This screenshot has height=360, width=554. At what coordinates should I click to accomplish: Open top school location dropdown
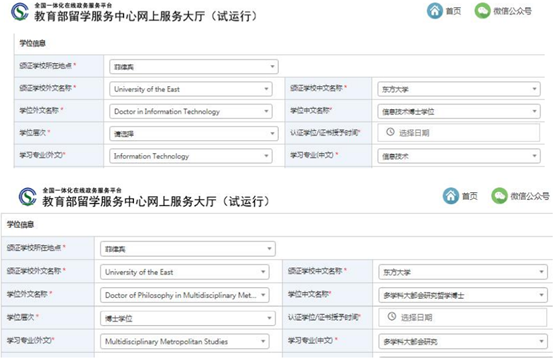194,66
